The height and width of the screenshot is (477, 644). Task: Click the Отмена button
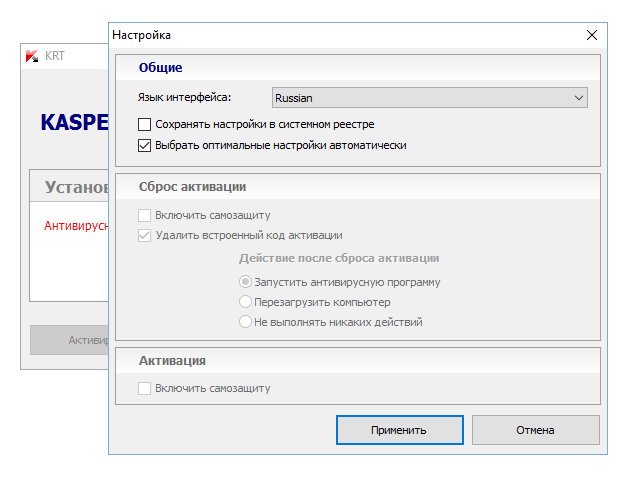(535, 430)
